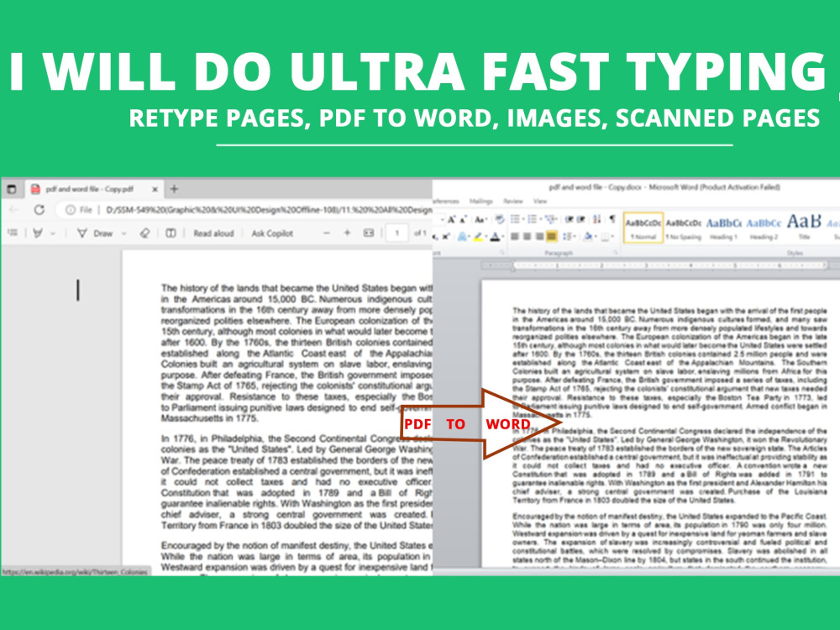
Task: Click the Read aloud button
Action: click(213, 233)
